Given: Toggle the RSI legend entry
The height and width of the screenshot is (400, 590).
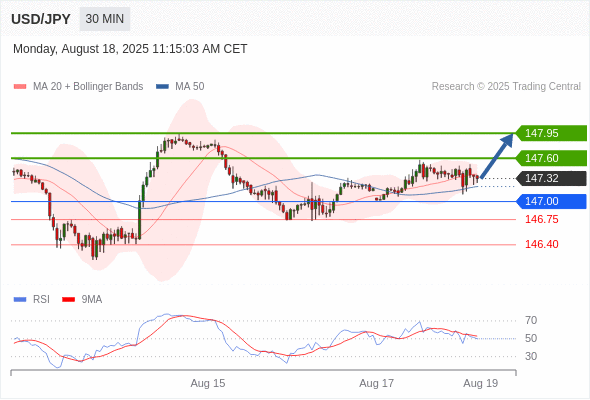Looking at the screenshot, I should coord(32,300).
